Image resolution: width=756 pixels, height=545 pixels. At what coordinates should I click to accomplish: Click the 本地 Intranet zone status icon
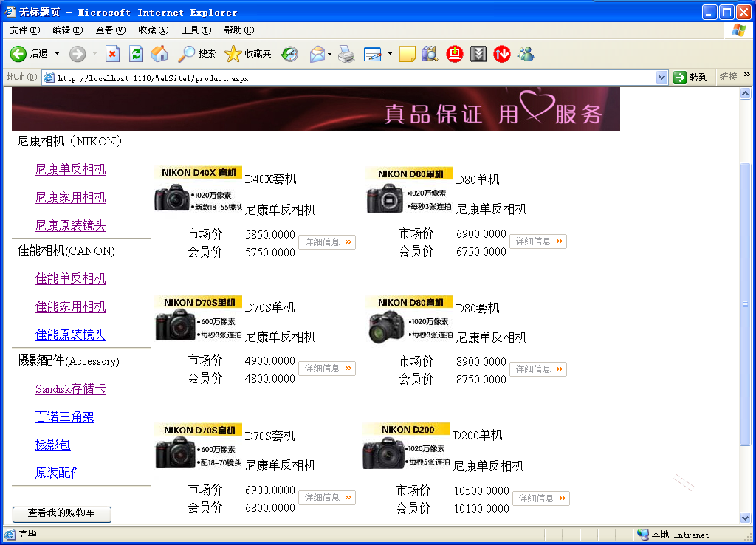pyautogui.click(x=643, y=535)
